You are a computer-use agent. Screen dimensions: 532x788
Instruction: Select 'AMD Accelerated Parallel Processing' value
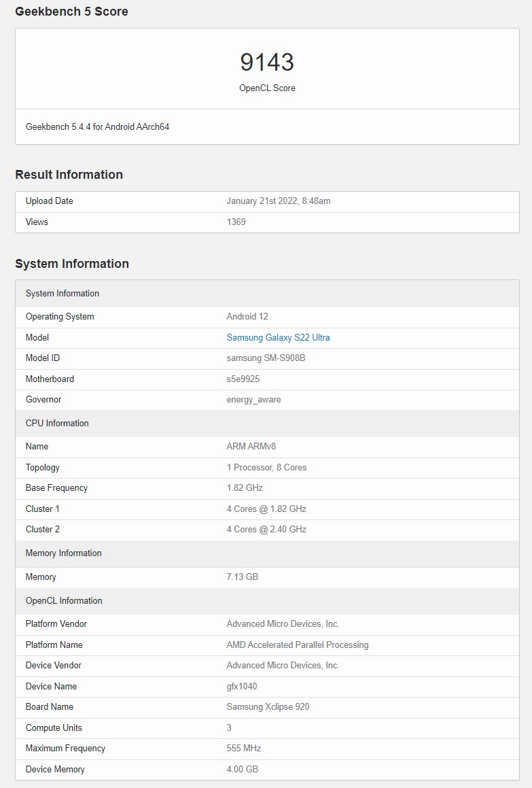click(298, 645)
